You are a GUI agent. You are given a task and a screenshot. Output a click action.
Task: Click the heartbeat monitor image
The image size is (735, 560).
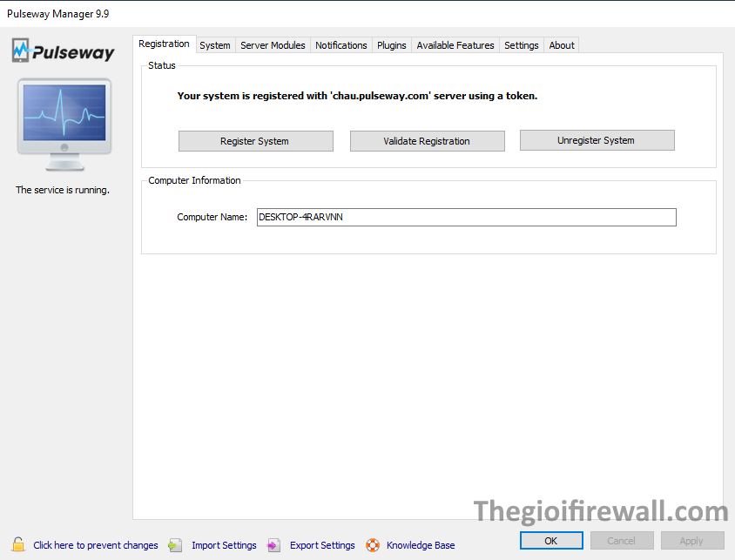(64, 122)
